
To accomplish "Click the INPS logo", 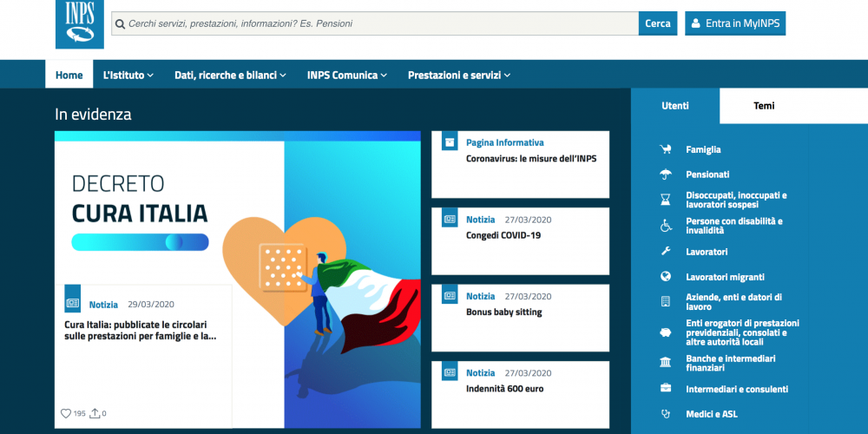I will coord(80,23).
